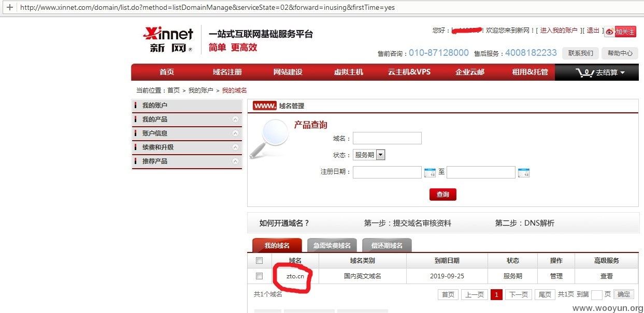This screenshot has width=644, height=313.
Task: Click 到期日期 column header
Action: (x=447, y=261)
